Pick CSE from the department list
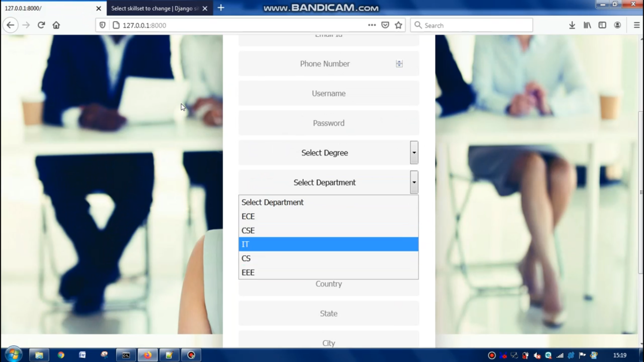Screen dimensions: 644x362 click(x=328, y=230)
